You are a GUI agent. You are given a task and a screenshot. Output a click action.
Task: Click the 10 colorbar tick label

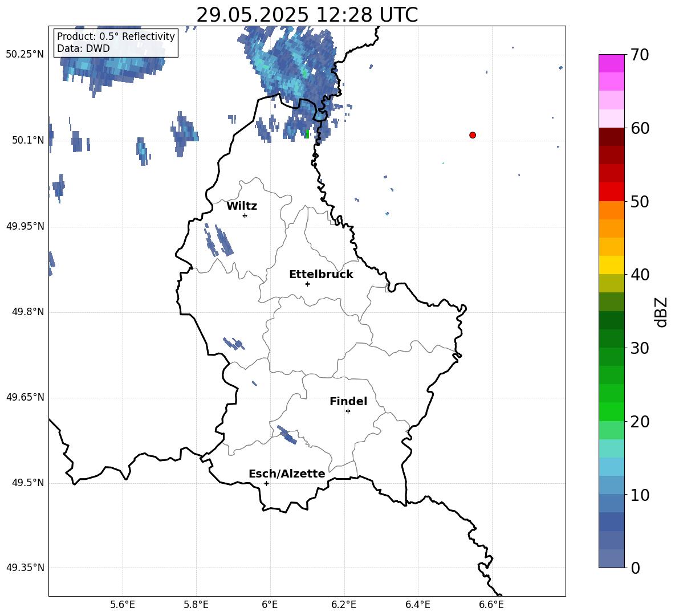tap(640, 495)
